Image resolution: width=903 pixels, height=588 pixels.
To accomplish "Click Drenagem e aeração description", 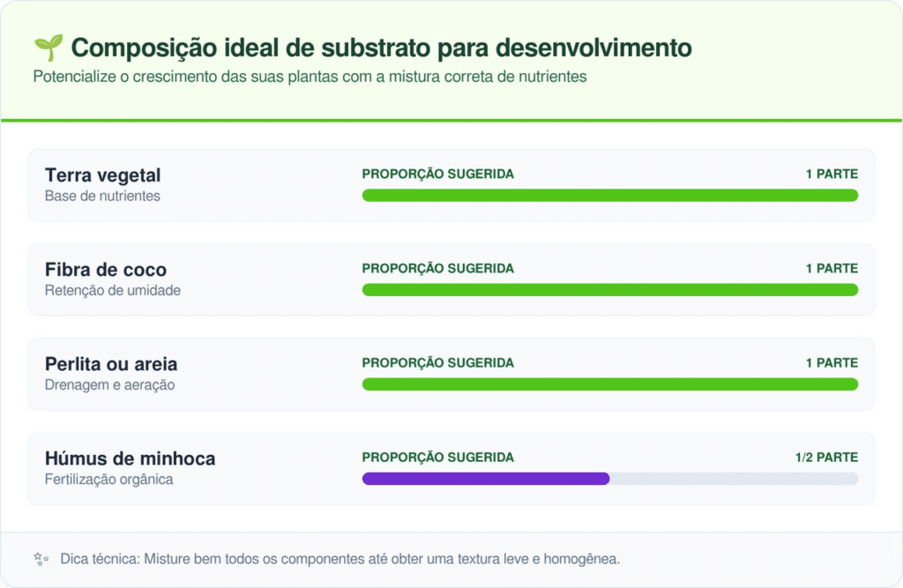I will click(x=109, y=384).
